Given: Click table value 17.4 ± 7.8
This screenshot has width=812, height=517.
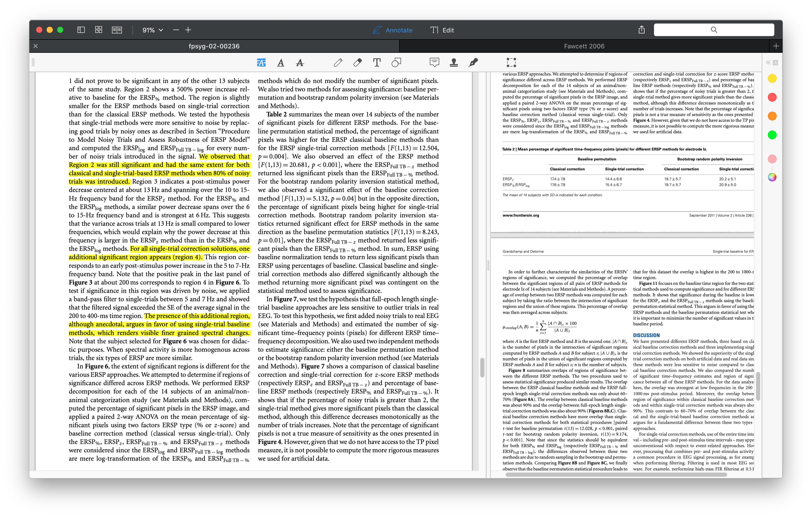Looking at the screenshot, I should 557,179.
